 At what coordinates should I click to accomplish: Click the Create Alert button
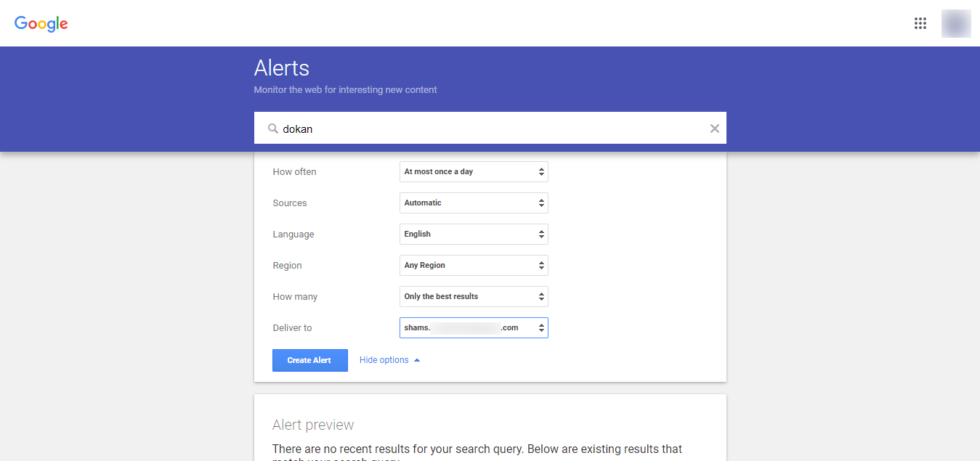point(310,360)
